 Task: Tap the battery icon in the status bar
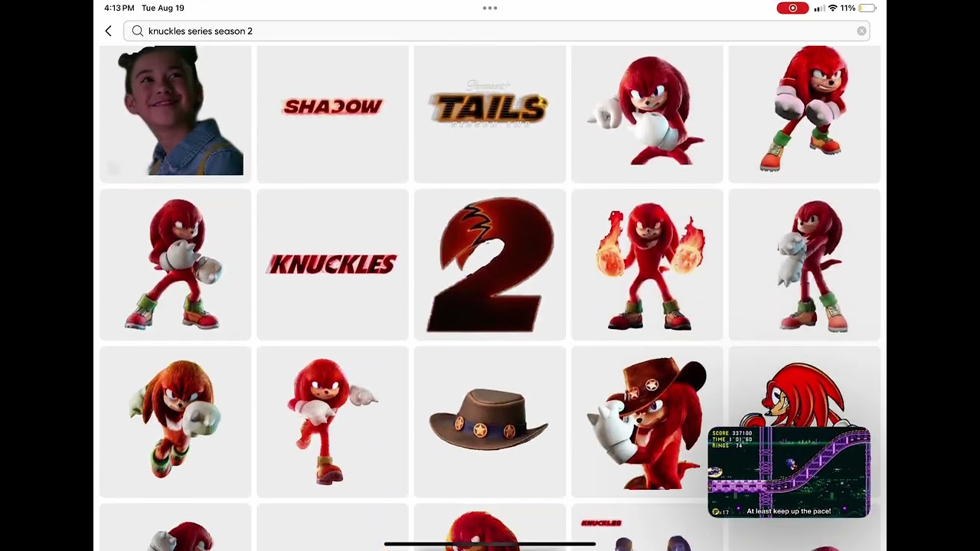[867, 8]
